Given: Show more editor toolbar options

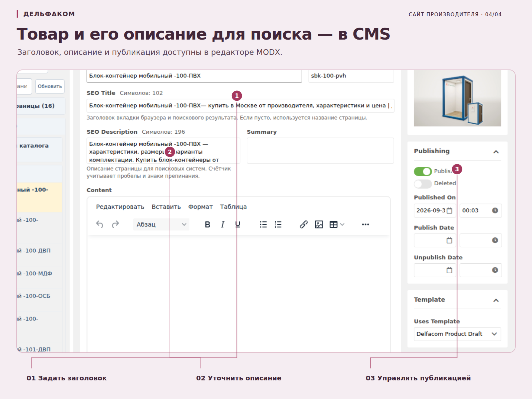Looking at the screenshot, I should (365, 224).
